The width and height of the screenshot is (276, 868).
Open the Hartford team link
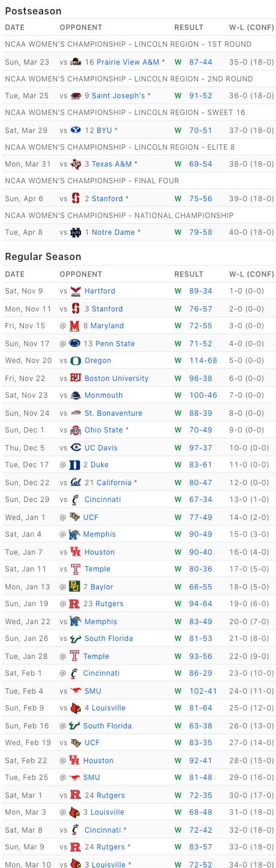pyautogui.click(x=99, y=291)
